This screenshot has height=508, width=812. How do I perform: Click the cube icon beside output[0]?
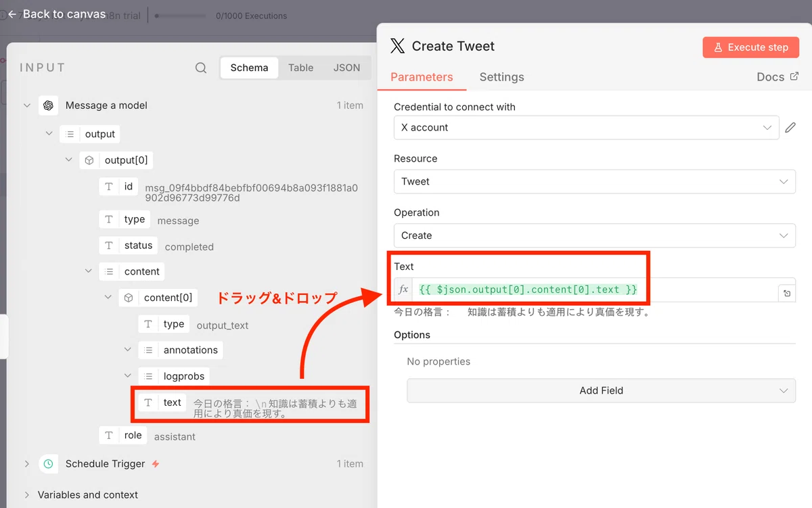89,160
